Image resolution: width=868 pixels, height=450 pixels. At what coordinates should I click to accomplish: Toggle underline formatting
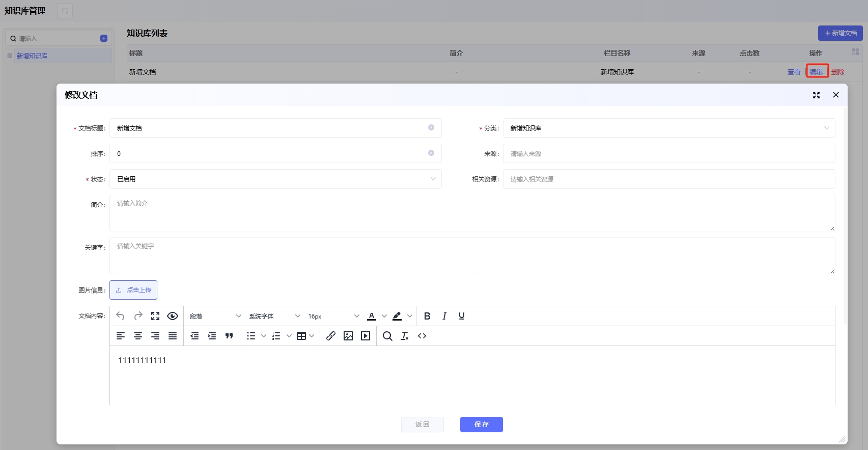pyautogui.click(x=462, y=316)
